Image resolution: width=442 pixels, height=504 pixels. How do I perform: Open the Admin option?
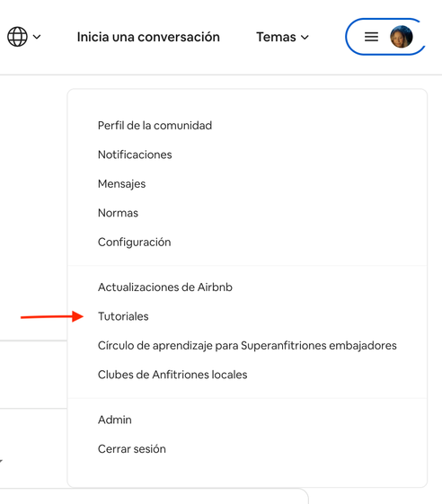point(115,420)
